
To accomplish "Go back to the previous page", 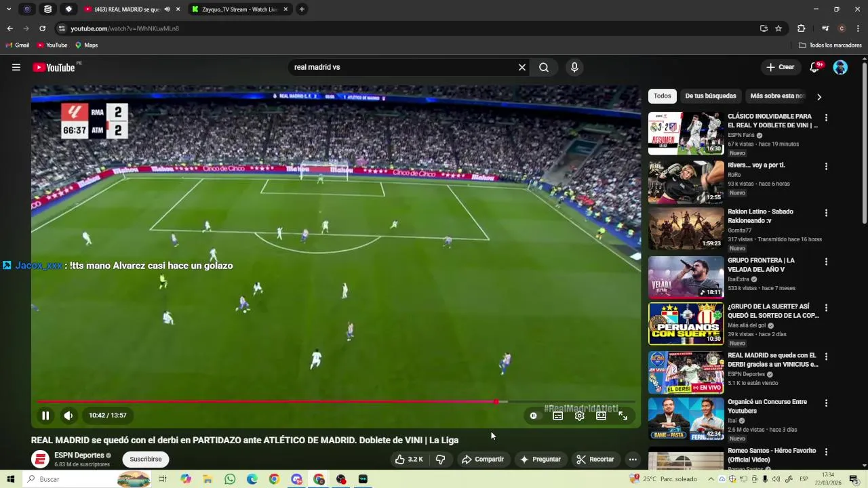I will click(x=9, y=28).
